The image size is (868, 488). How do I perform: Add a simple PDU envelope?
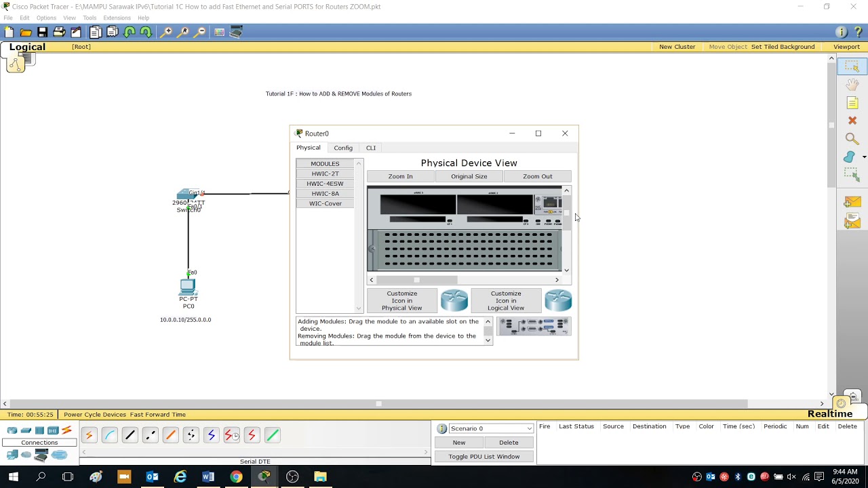click(852, 203)
